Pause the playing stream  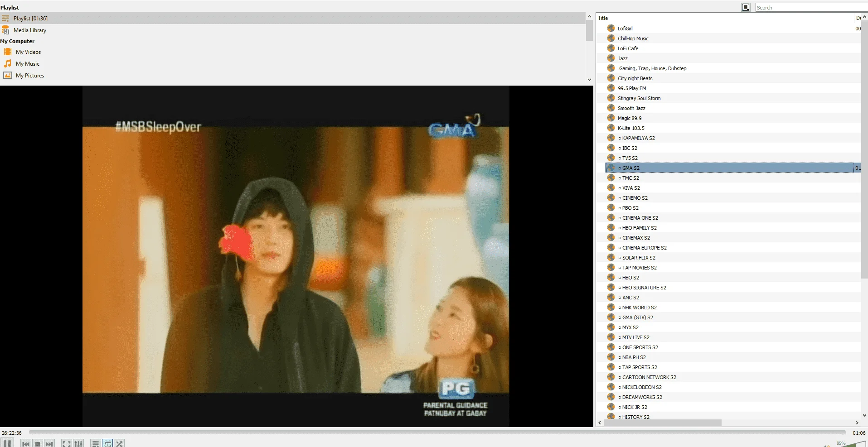point(7,443)
